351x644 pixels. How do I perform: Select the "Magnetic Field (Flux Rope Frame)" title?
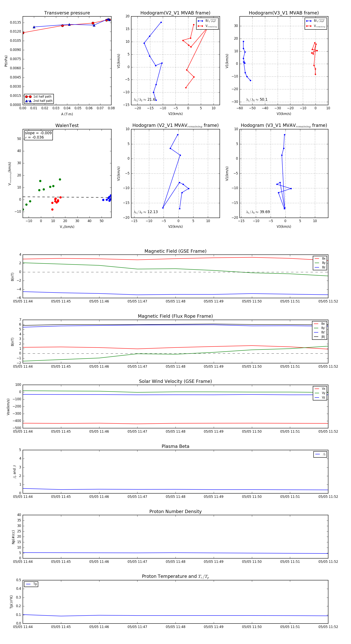175,316
